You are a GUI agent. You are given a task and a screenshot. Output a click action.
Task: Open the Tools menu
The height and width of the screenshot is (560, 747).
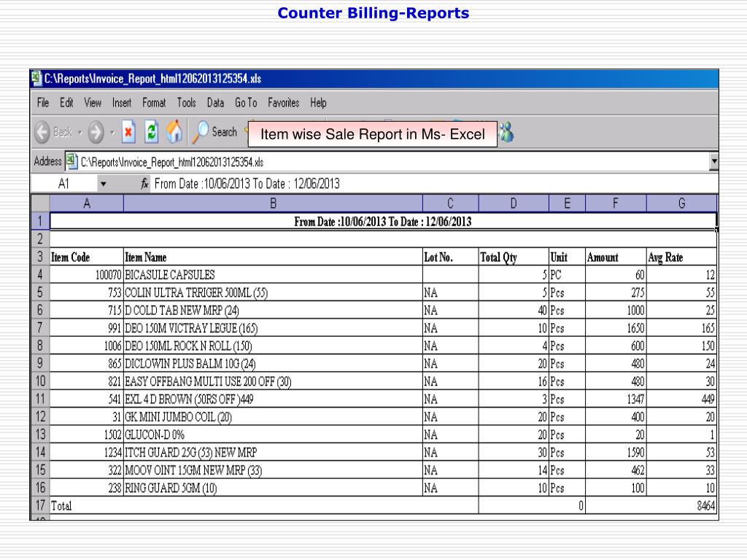[x=186, y=102]
